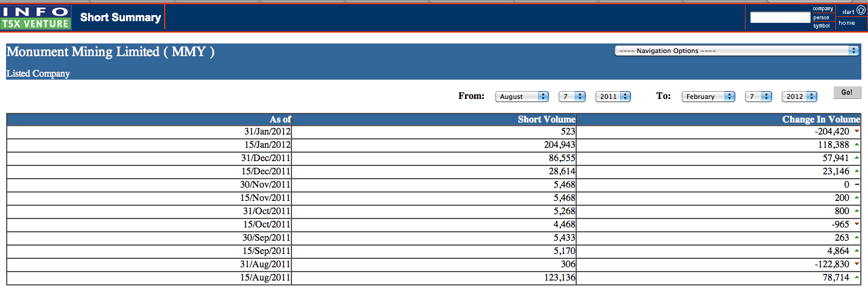Click the green up arrow beside 200
Image resolution: width=868 pixels, height=289 pixels.
coord(857,198)
